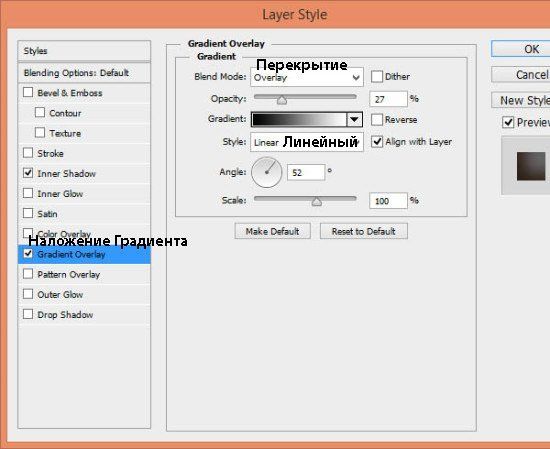550x449 pixels.
Task: Select the Contour label
Action: click(x=65, y=113)
